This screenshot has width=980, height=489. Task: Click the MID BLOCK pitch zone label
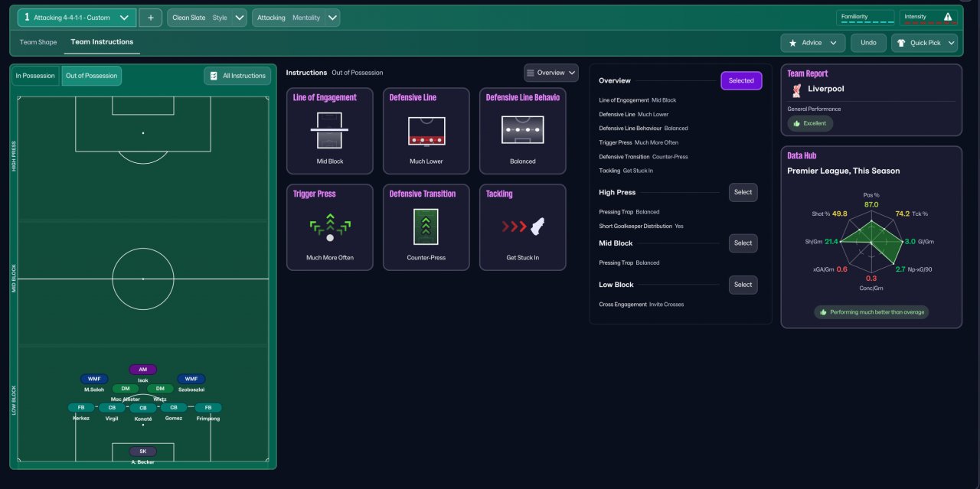tap(14, 279)
